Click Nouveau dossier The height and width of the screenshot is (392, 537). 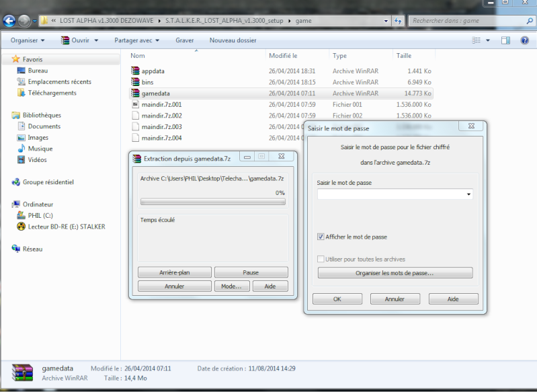233,40
